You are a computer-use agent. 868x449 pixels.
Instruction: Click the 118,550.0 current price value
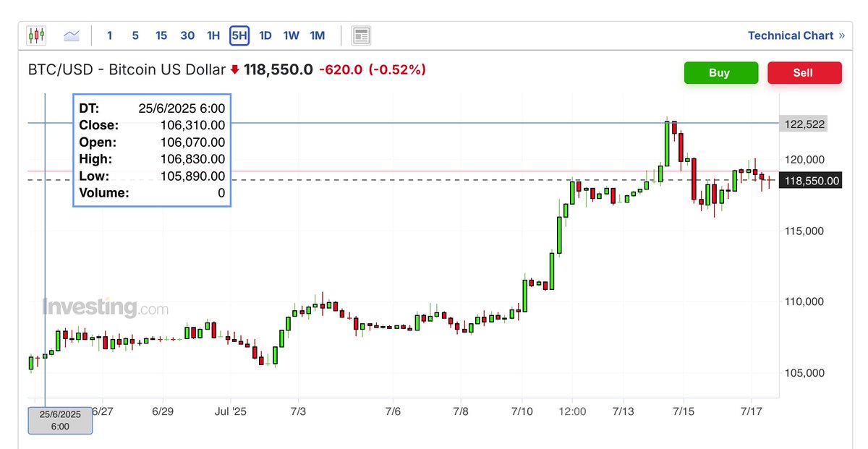coord(278,70)
